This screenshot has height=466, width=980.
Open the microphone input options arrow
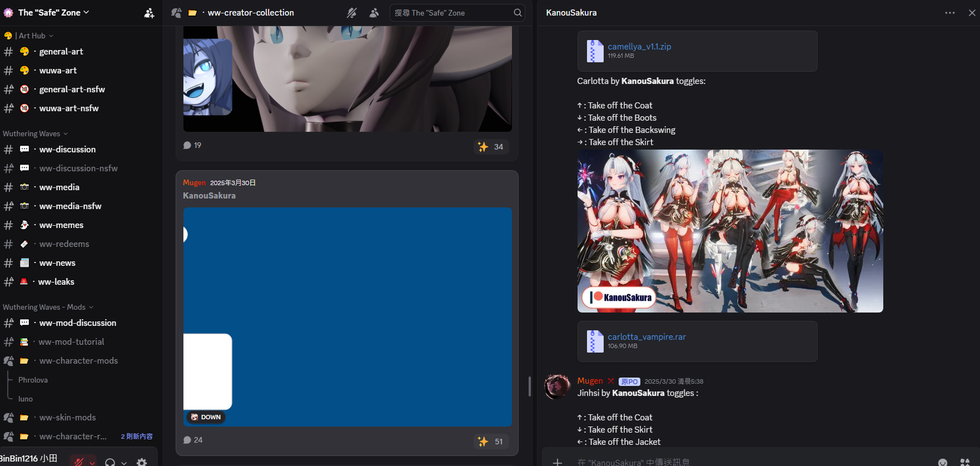92,462
